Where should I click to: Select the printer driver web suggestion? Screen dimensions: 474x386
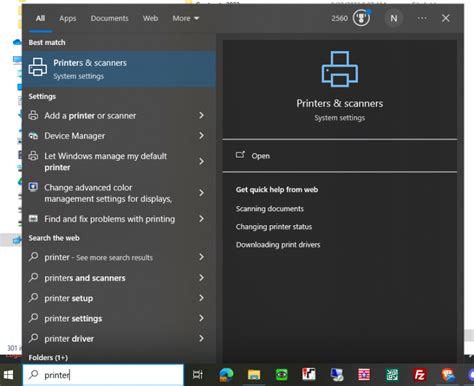[x=69, y=339]
